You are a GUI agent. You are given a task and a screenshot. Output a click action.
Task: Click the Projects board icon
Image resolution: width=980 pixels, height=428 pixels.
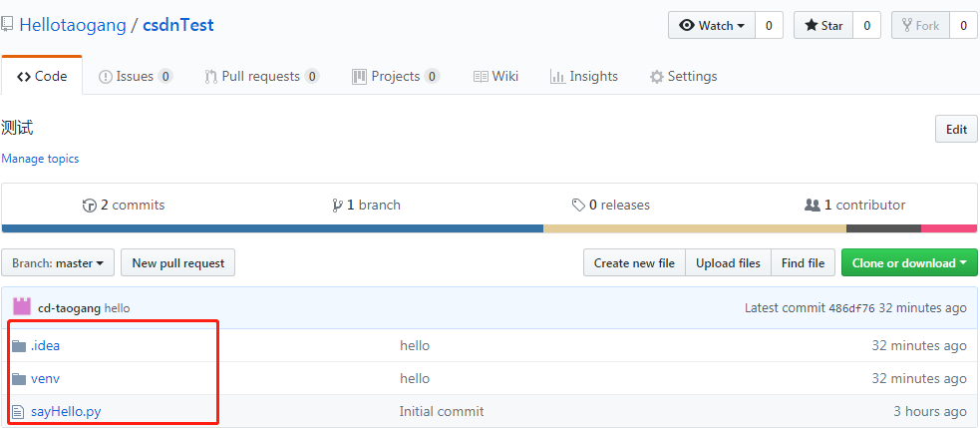tap(359, 77)
